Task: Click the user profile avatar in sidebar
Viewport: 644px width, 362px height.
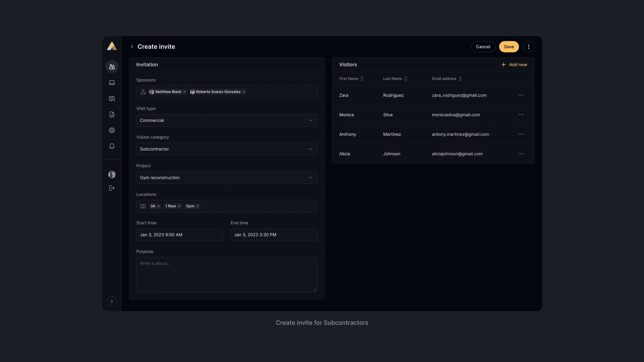Action: pyautogui.click(x=112, y=174)
